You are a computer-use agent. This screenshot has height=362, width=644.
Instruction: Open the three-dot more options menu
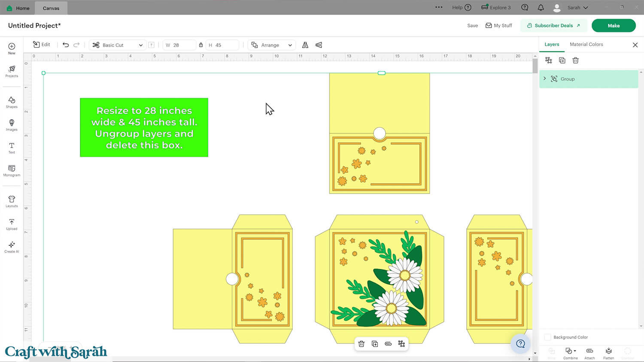[x=439, y=7]
